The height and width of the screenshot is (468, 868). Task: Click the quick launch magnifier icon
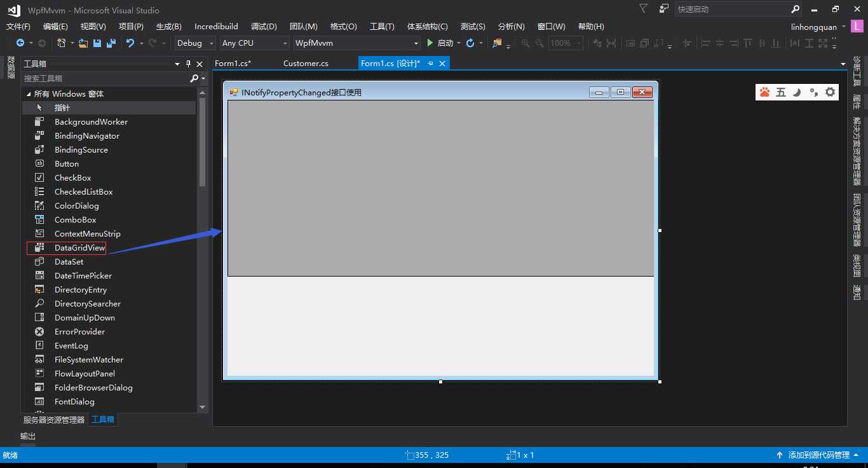(796, 10)
